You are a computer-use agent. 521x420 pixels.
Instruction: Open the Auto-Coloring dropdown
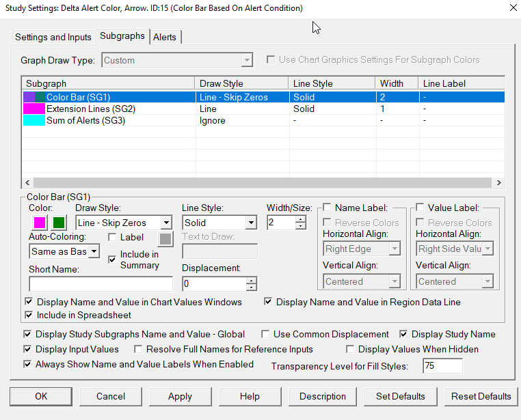tap(94, 251)
